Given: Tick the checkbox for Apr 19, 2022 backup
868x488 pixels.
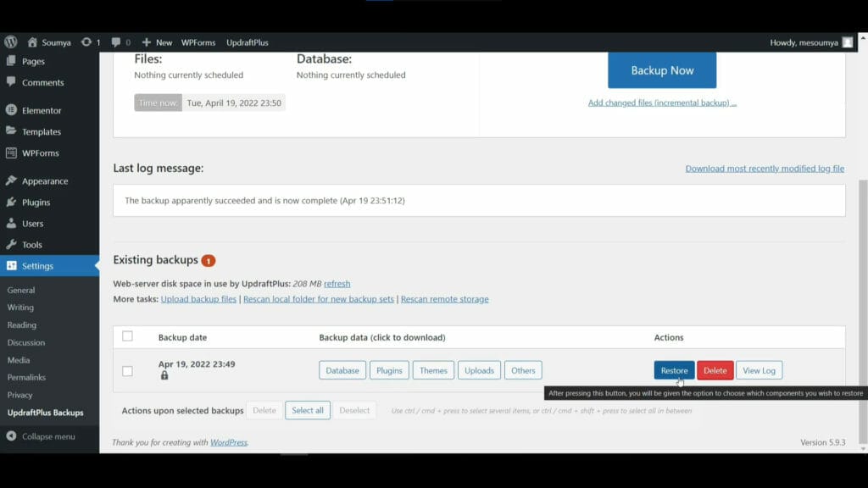Looking at the screenshot, I should (127, 371).
